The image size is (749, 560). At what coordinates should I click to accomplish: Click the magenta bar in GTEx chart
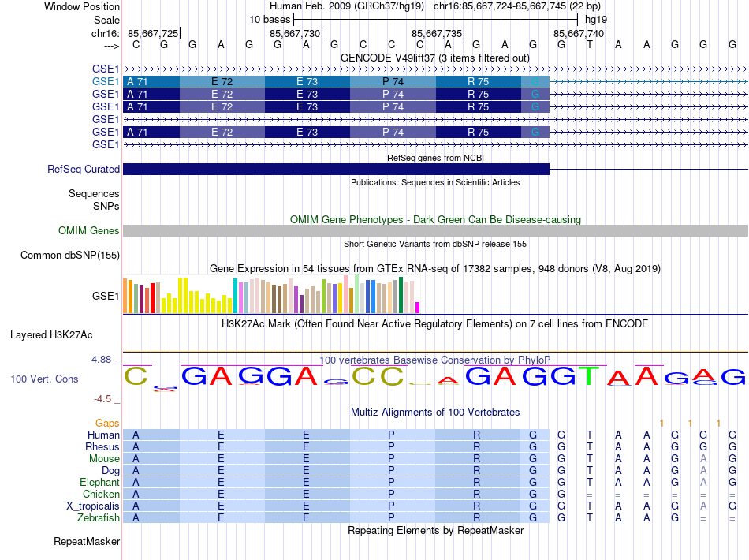(x=418, y=308)
